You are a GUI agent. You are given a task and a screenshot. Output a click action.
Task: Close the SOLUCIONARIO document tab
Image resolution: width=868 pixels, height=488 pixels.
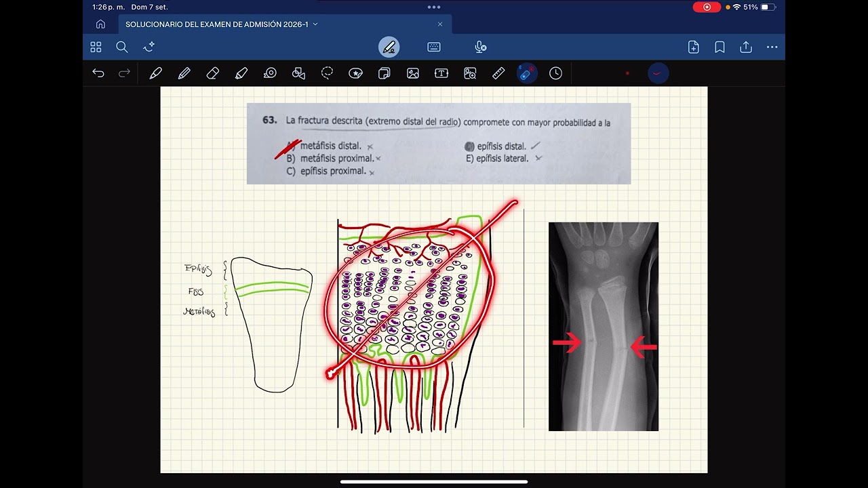pyautogui.click(x=440, y=24)
